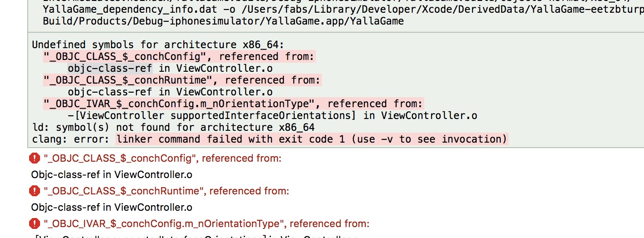
Task: Select the "_OBJC_CLASS_$_conchConfig" issue title below the log
Action: click(x=162, y=159)
